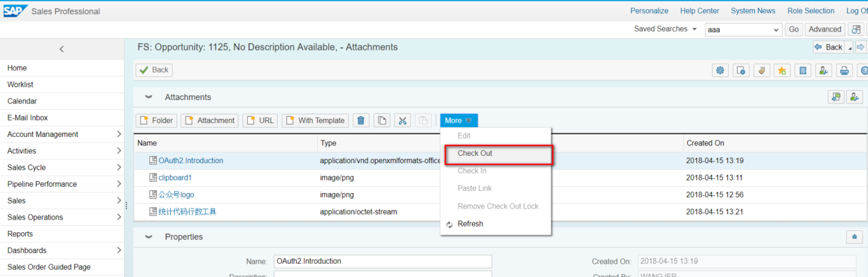Click the Go search button
Image resolution: width=868 pixels, height=277 pixels.
click(x=794, y=29)
